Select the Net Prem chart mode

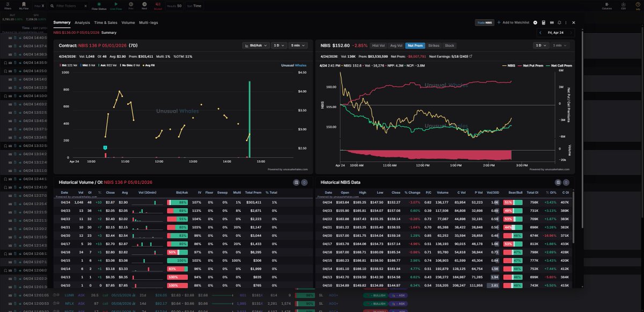(x=415, y=46)
